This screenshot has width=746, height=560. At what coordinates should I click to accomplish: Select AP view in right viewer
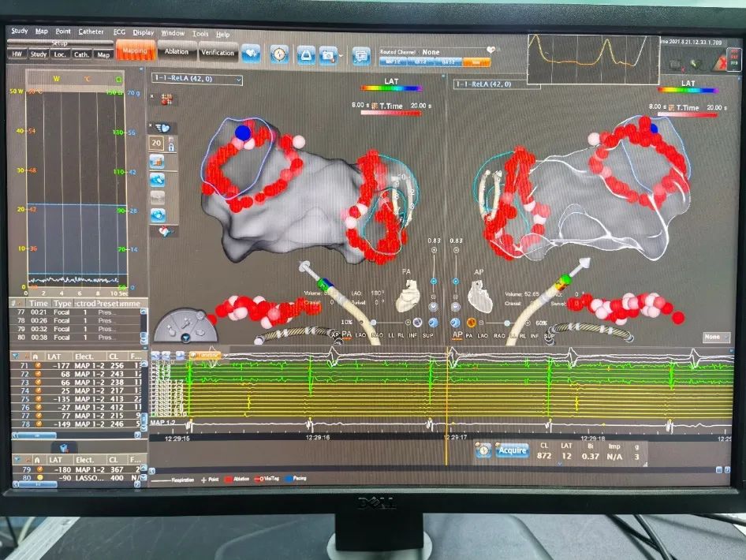point(457,334)
